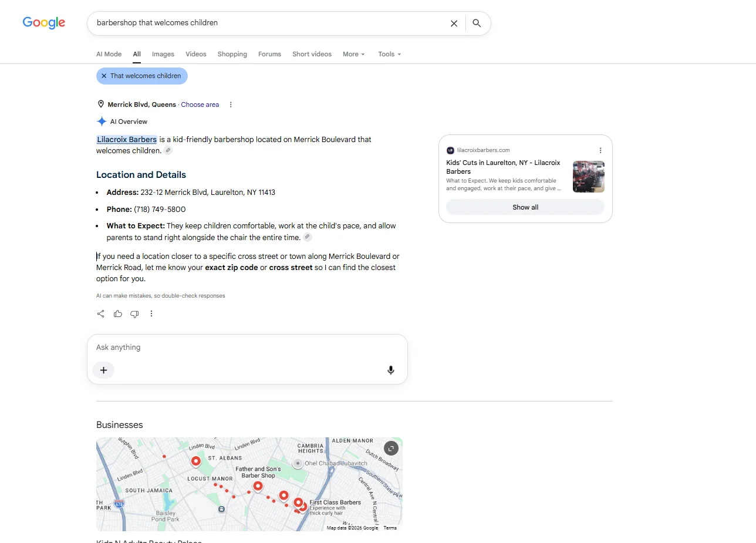
Task: Give the AI Overview a thumbs down
Action: [x=134, y=314]
